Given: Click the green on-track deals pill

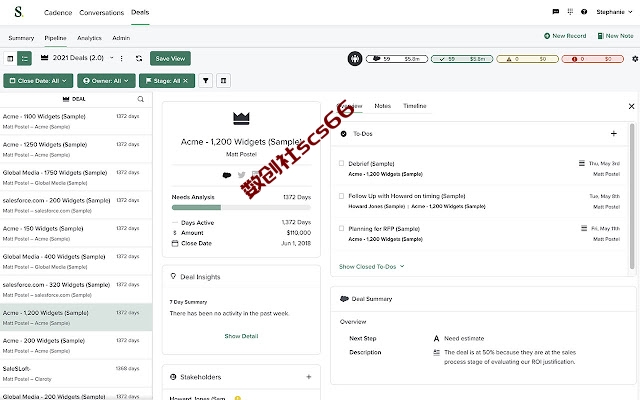Looking at the screenshot, I should click(x=462, y=59).
